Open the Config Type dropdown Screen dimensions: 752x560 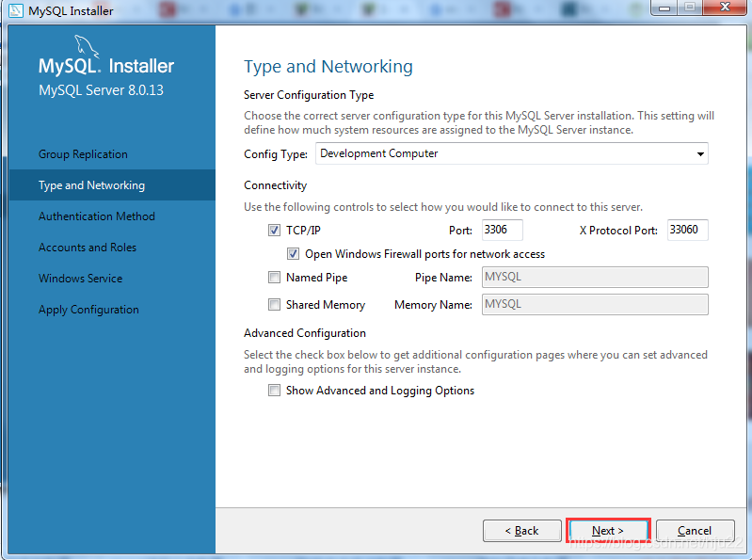[512, 153]
